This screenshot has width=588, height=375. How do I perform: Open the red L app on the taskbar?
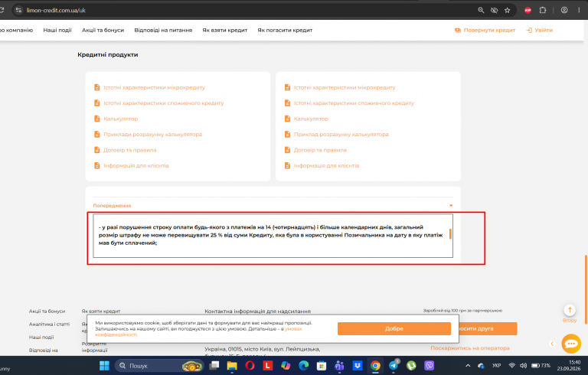click(268, 366)
